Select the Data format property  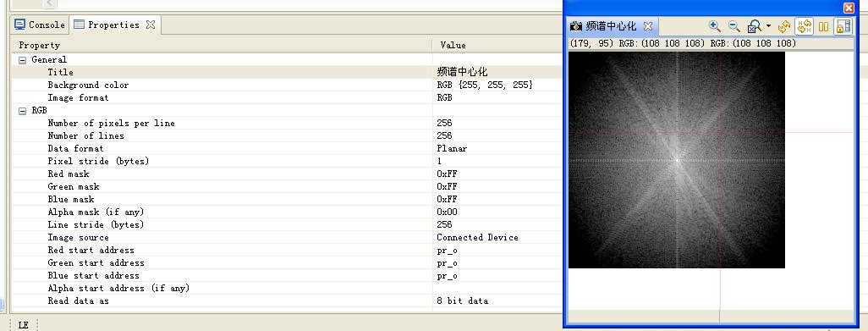tap(75, 148)
